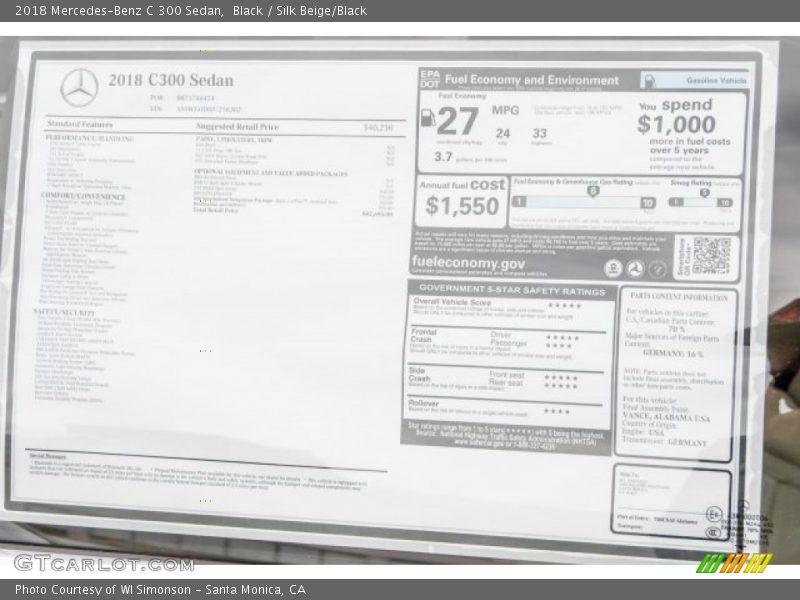Viewport: 800px width, 600px height.
Task: Click the Ship To address box
Action: pyautogui.click(x=671, y=501)
